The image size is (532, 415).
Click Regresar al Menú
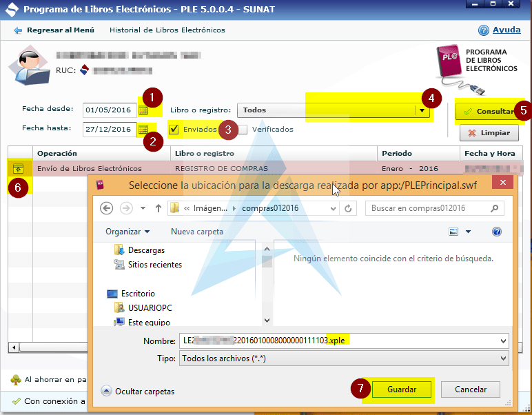54,30
